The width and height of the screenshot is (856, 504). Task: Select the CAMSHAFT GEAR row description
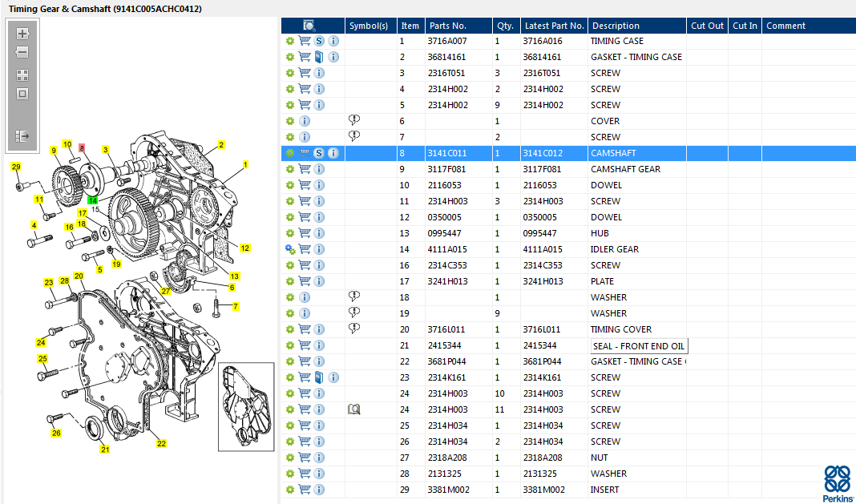pyautogui.click(x=625, y=169)
